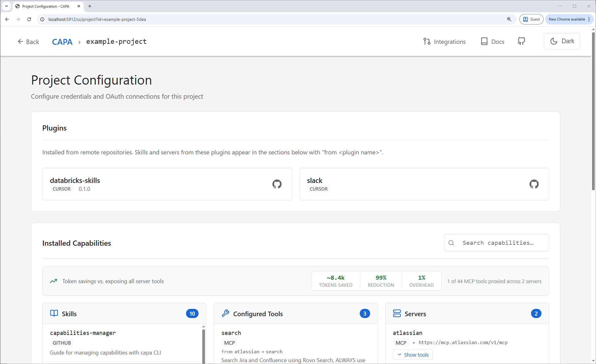Open slack plugin GitHub repository icon

534,184
